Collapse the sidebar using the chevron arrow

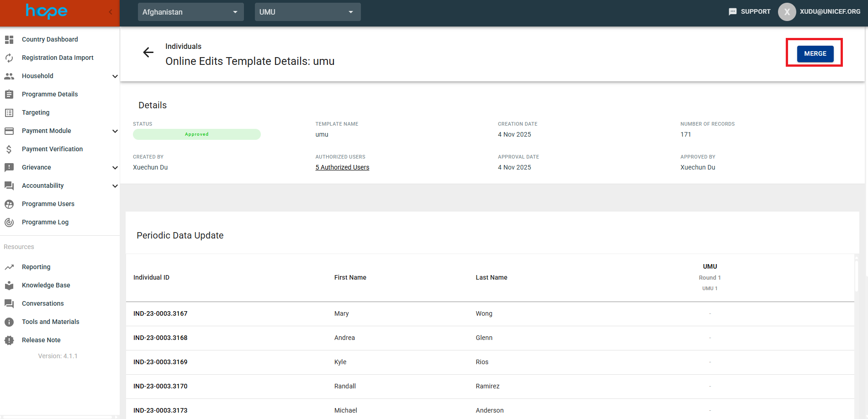(111, 12)
